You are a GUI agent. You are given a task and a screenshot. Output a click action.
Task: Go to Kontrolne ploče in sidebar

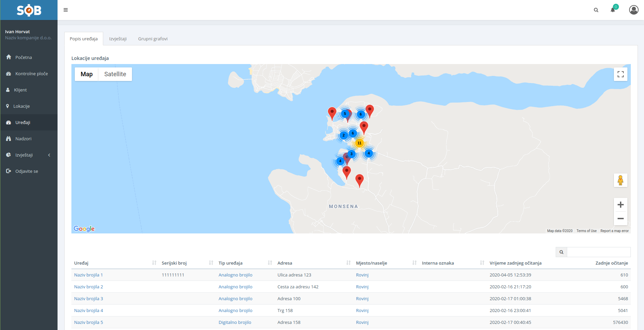click(31, 74)
